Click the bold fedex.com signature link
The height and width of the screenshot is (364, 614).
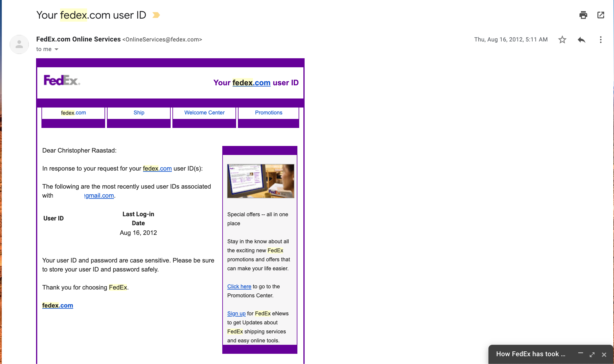[58, 305]
